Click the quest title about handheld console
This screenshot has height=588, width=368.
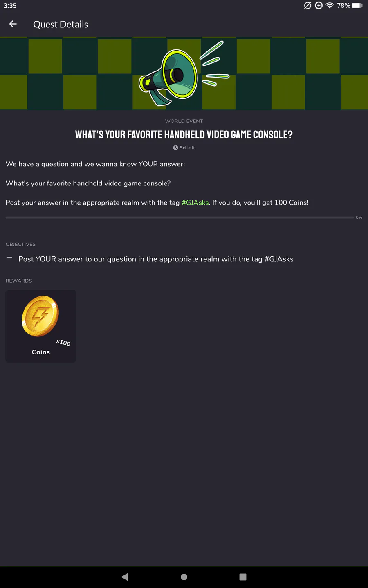tap(184, 135)
